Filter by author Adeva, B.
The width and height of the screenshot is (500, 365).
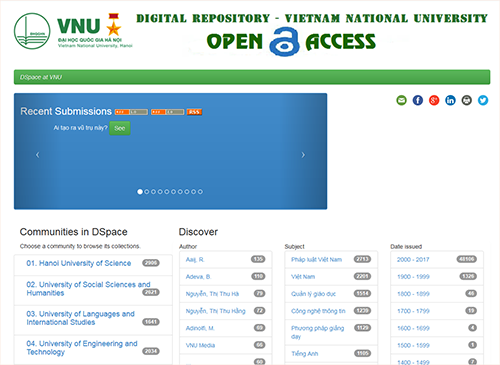point(198,277)
